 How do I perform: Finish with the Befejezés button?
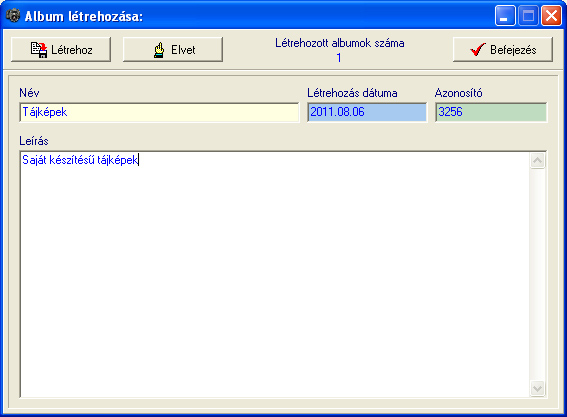click(503, 50)
